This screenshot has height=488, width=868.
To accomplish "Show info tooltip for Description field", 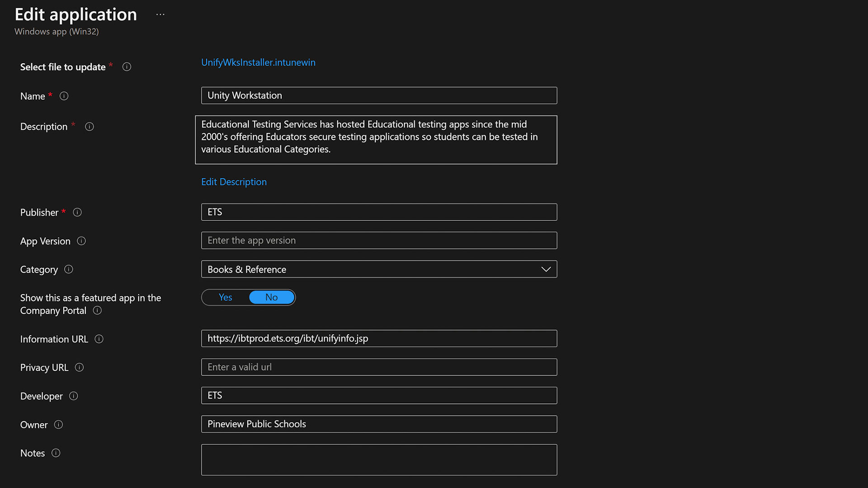I will click(90, 127).
